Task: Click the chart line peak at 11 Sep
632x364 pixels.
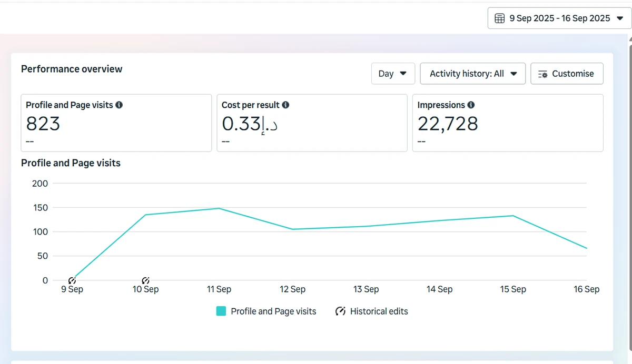Action: (219, 208)
